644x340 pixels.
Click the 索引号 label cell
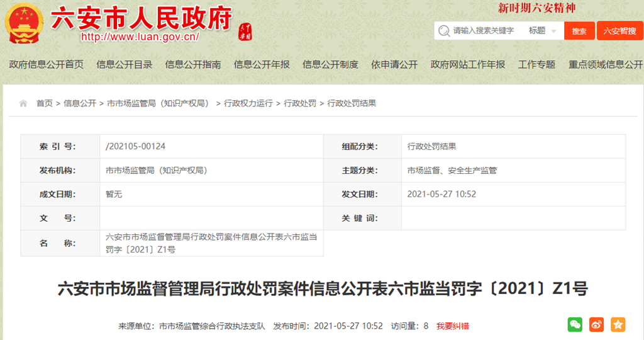[60, 146]
